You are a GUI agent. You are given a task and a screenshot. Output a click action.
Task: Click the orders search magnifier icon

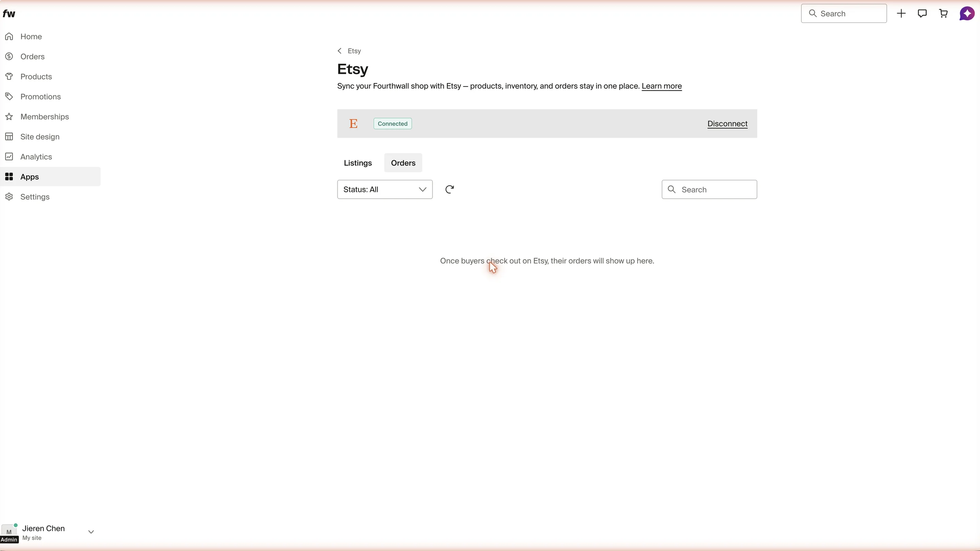pos(672,189)
